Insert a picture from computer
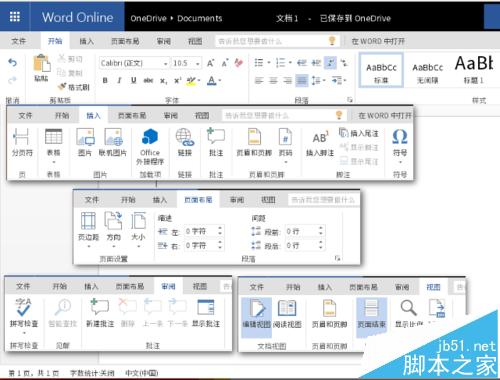500x380 pixels. (x=85, y=142)
